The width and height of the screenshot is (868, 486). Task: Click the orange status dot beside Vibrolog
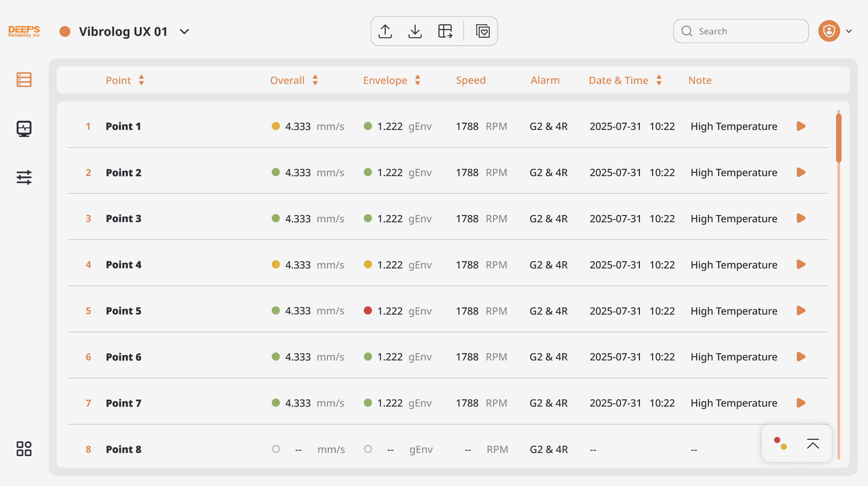(x=65, y=31)
